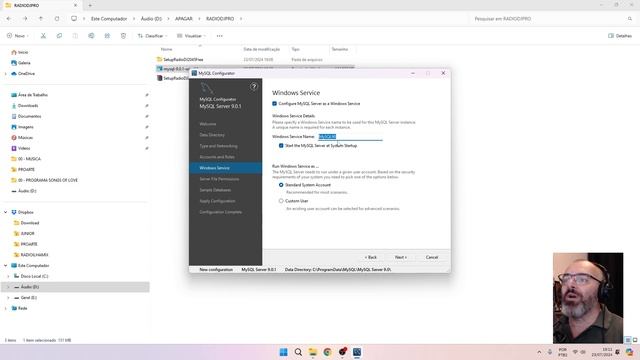640x360 pixels.
Task: Open the Classificar sort dropdown
Action: coord(152,36)
